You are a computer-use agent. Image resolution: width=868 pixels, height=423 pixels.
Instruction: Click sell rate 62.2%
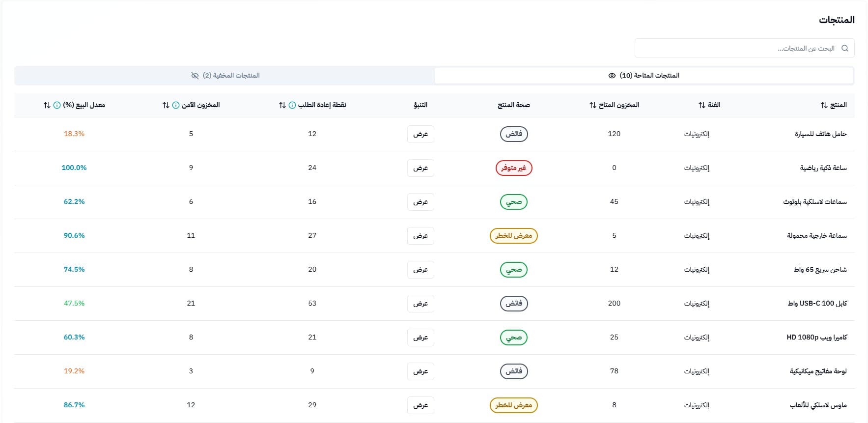coord(74,202)
